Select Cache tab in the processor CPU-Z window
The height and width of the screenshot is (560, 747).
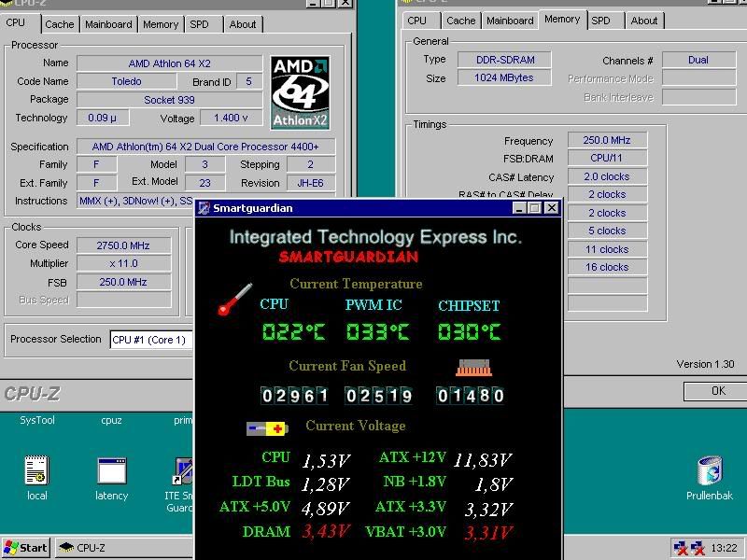click(x=60, y=24)
